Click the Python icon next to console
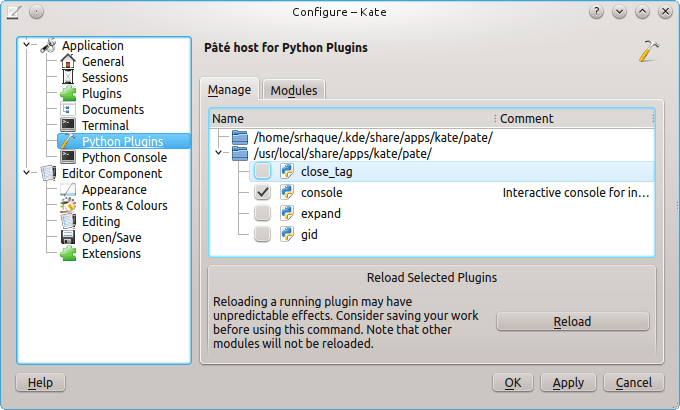This screenshot has height=410, width=680. [x=287, y=192]
